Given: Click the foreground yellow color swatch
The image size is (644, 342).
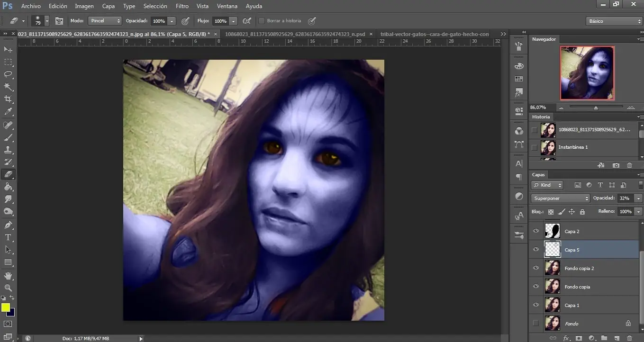Looking at the screenshot, I should coord(5,307).
